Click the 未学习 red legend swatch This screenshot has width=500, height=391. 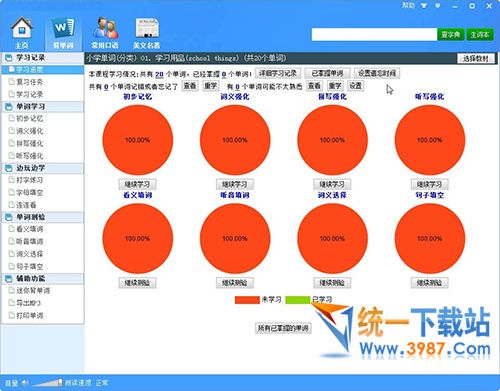(x=247, y=300)
